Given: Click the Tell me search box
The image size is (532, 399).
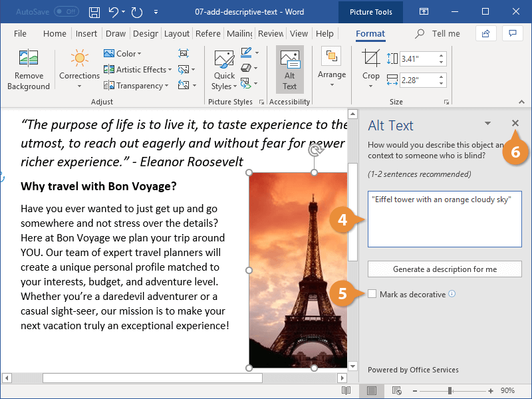Looking at the screenshot, I should (x=438, y=34).
